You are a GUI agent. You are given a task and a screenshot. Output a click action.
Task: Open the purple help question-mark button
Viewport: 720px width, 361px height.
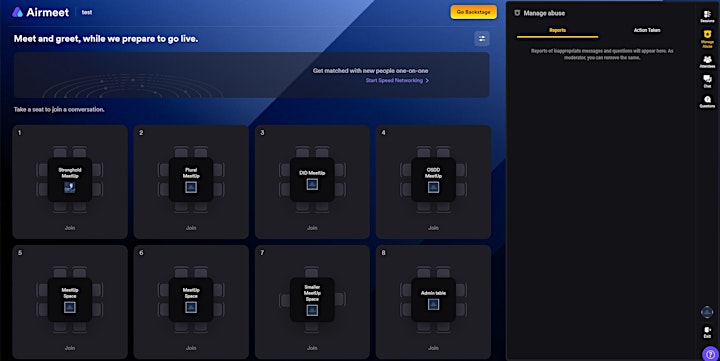pos(710,354)
